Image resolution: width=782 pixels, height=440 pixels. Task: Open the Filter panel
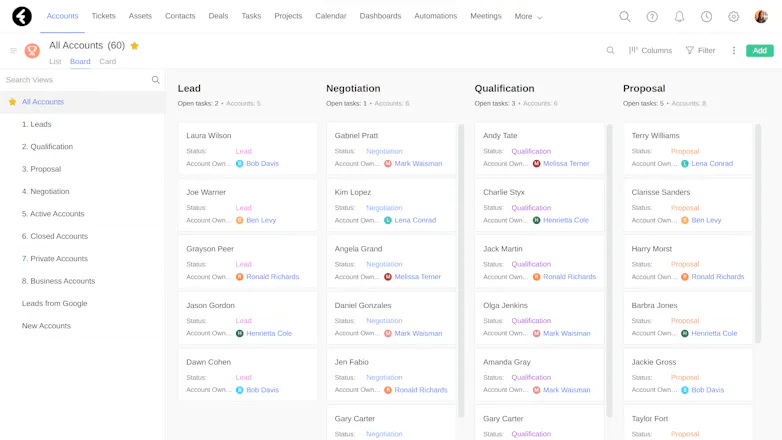(x=700, y=50)
